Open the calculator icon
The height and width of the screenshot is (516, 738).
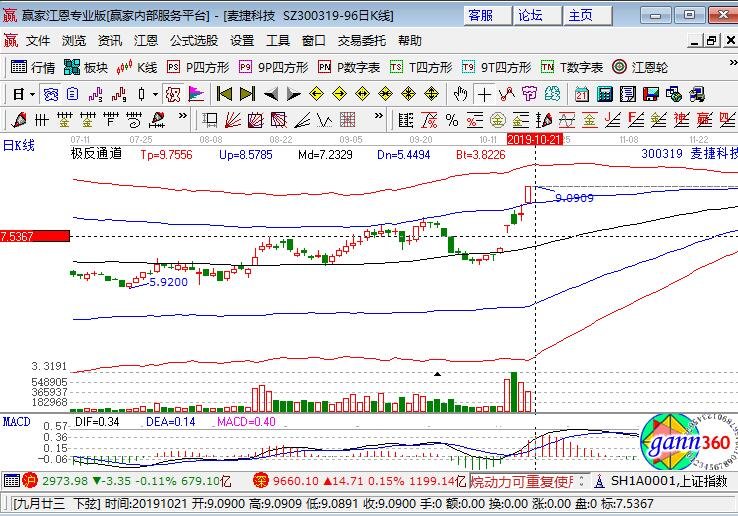pyautogui.click(x=605, y=95)
